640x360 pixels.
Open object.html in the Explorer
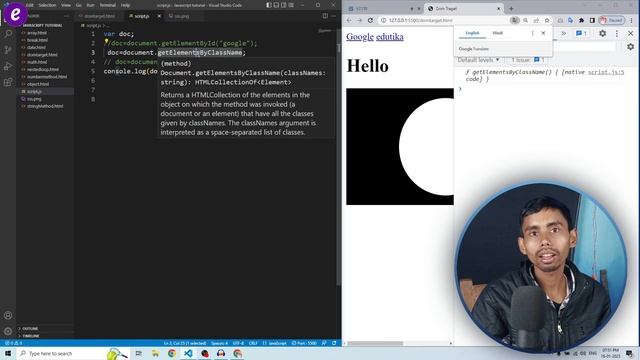pos(38,84)
